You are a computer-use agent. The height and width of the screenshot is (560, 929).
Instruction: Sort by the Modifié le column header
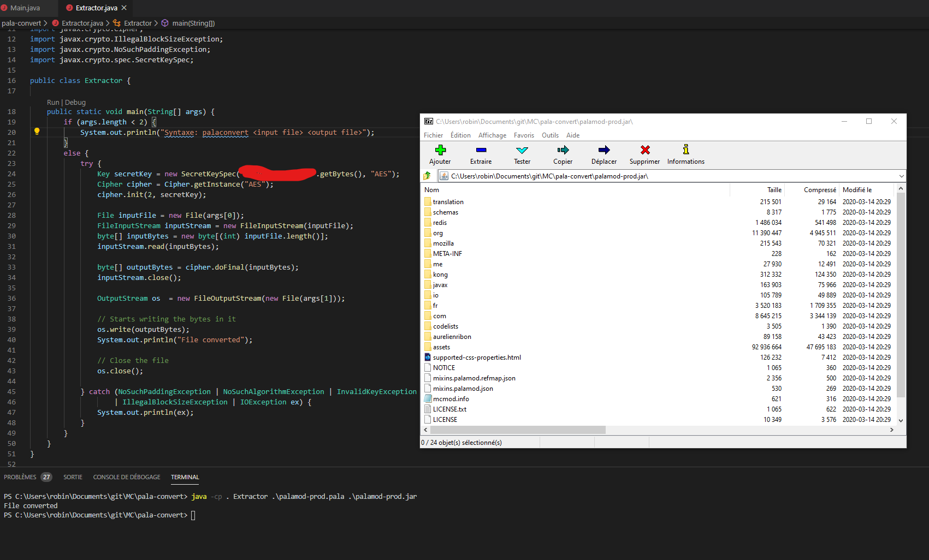[867, 189]
